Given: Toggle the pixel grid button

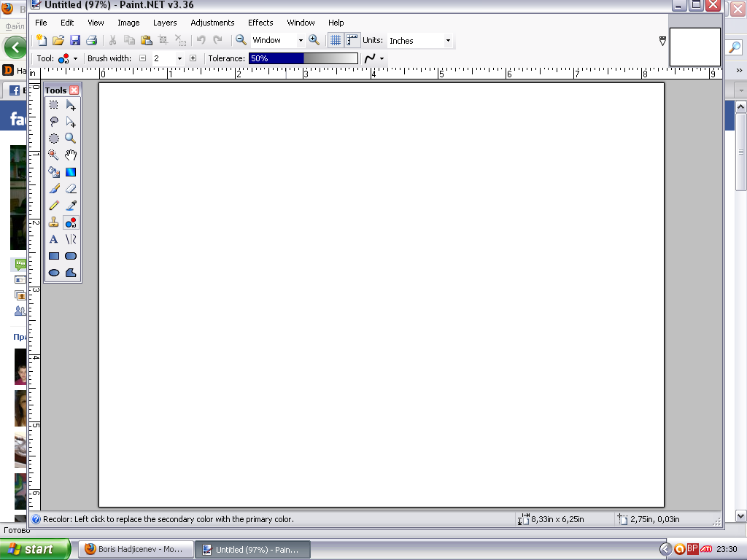Looking at the screenshot, I should [x=336, y=41].
